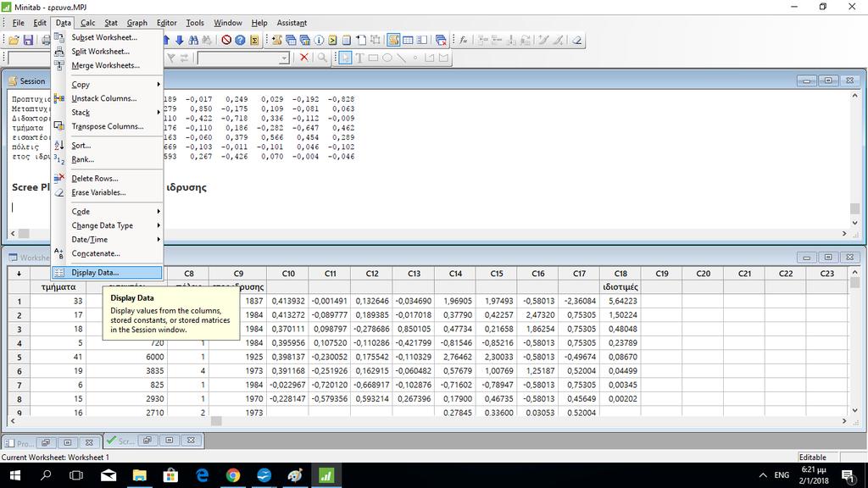Select Erase Variables menu entry
Screen dimensions: 868x488
tap(107, 192)
